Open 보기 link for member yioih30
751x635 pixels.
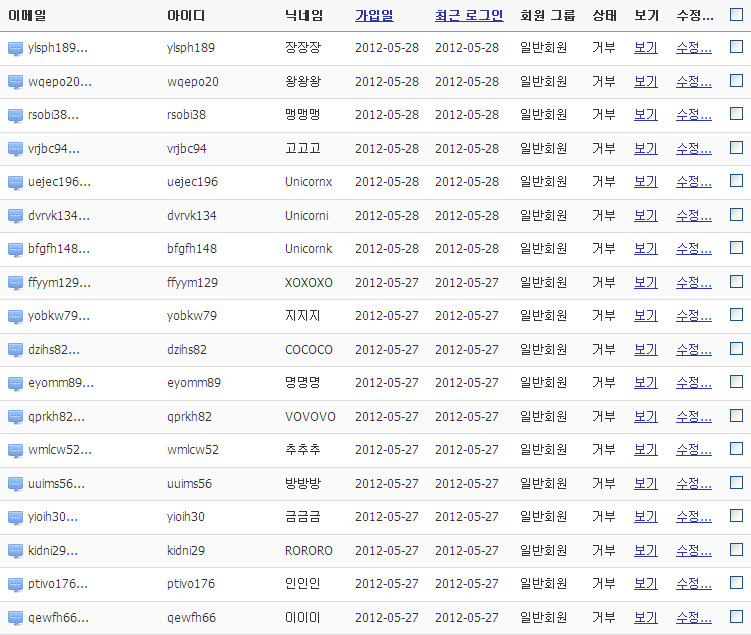646,517
